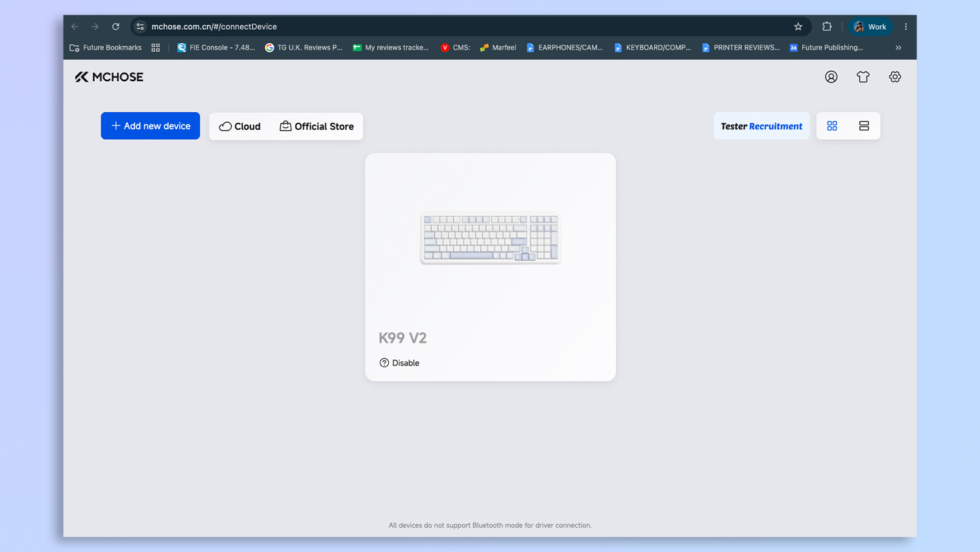
Task: Open FIE Console bookmark
Action: 216,47
